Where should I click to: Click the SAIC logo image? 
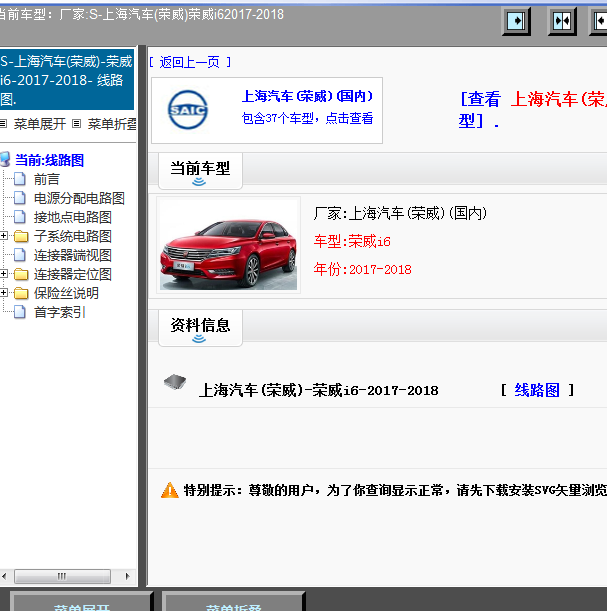pos(188,110)
